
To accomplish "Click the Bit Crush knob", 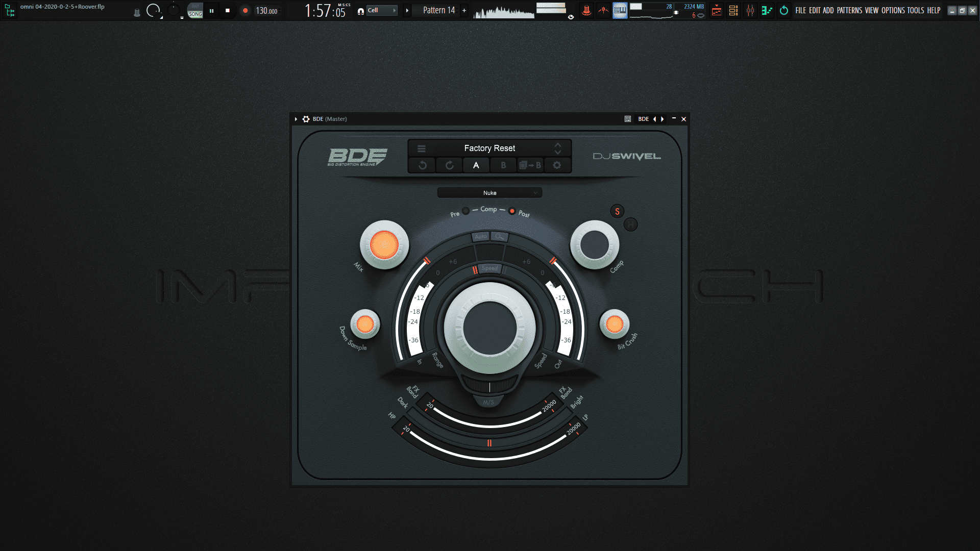I will click(x=614, y=324).
